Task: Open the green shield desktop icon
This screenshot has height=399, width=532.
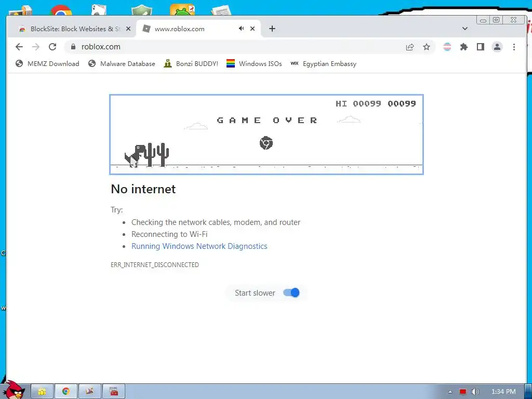Action: click(x=141, y=10)
